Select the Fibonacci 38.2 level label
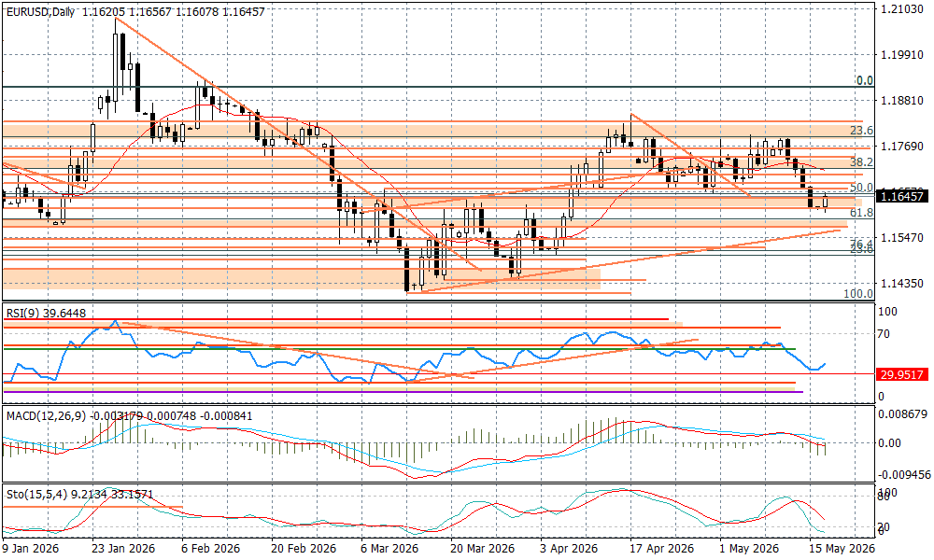 tap(861, 161)
